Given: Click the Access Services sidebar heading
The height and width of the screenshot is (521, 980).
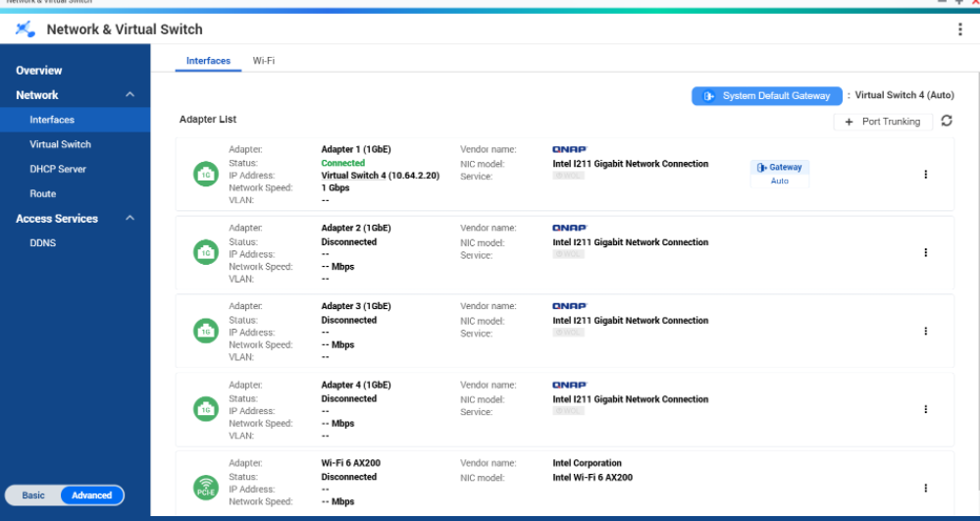Looking at the screenshot, I should [x=57, y=218].
